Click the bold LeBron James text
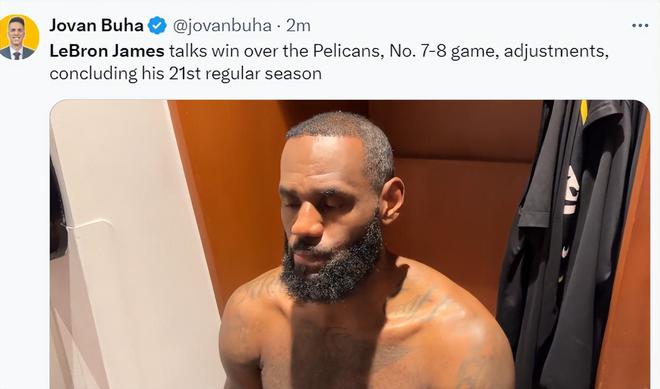 pyautogui.click(x=107, y=51)
